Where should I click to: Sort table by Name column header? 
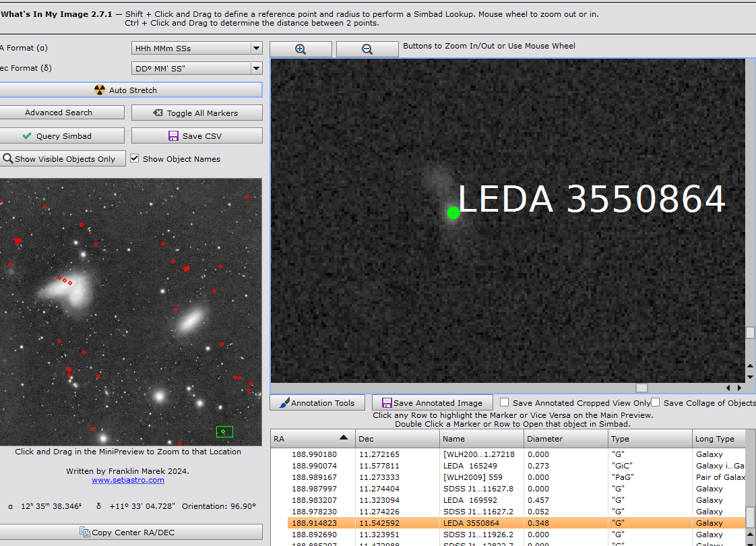[x=482, y=438]
